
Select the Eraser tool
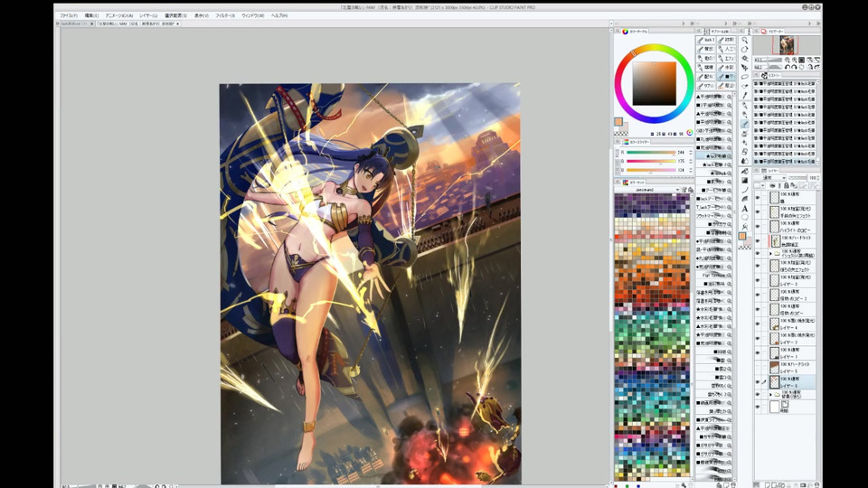(x=745, y=151)
